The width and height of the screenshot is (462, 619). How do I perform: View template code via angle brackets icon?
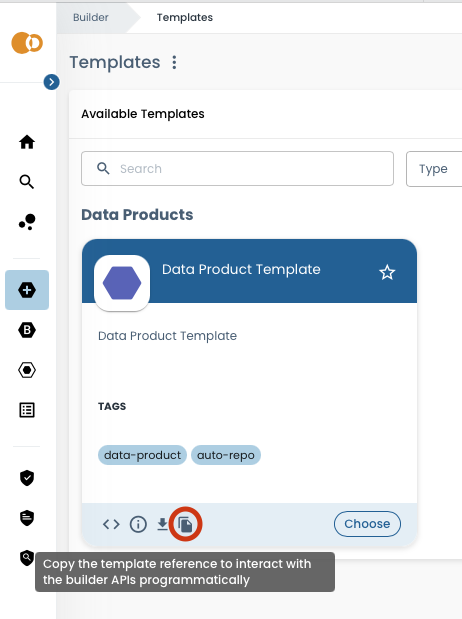111,524
